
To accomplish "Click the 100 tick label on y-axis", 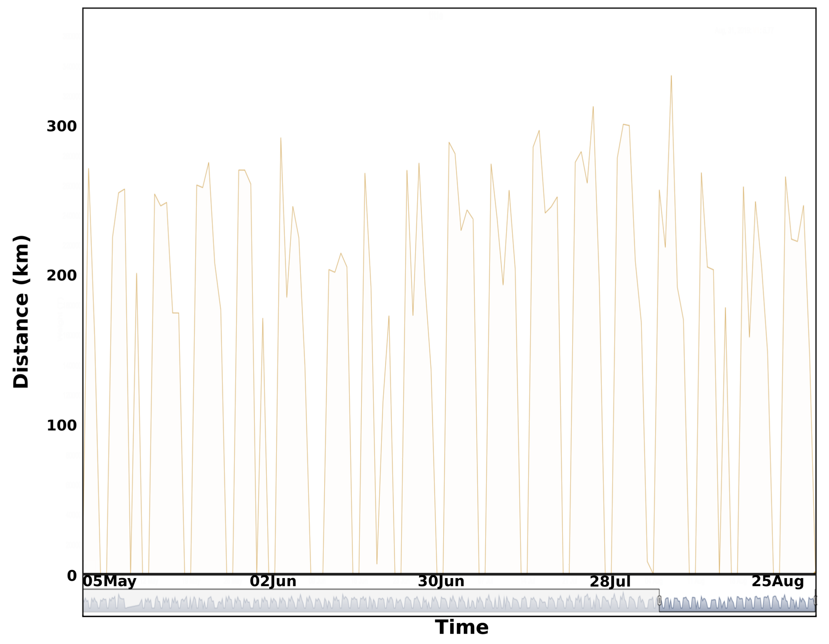I will coord(61,426).
